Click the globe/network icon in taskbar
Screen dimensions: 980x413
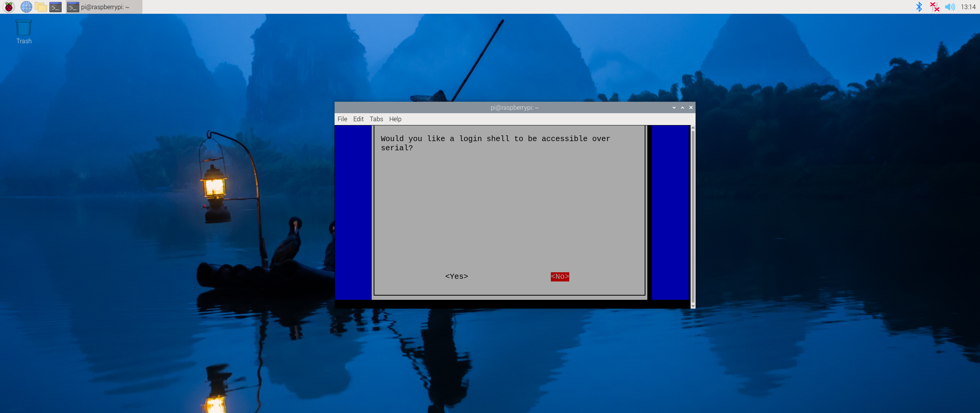click(x=26, y=7)
